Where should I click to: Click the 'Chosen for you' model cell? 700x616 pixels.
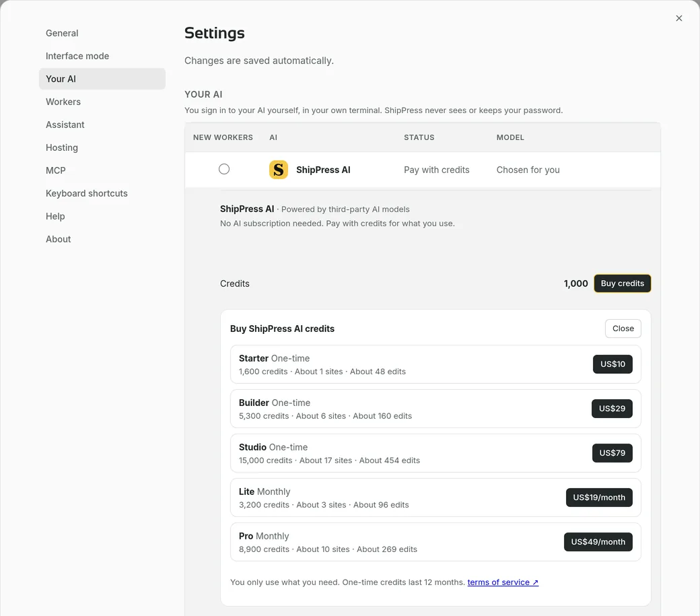point(528,170)
